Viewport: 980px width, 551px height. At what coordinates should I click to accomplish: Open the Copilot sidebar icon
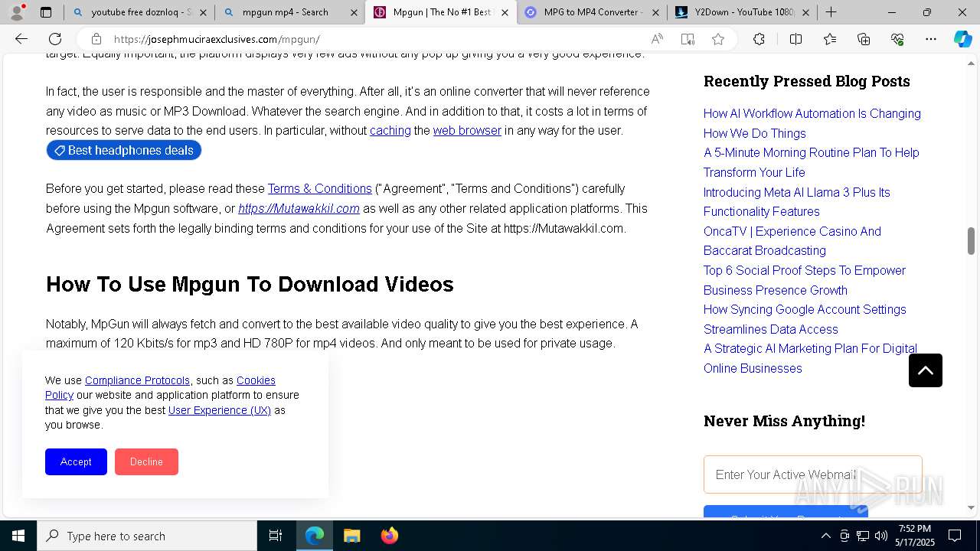(x=962, y=39)
